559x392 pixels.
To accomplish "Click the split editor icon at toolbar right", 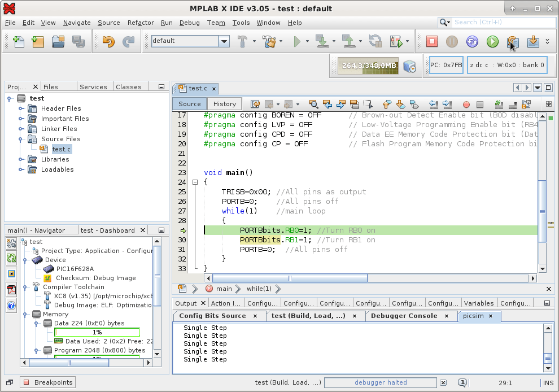I will pos(549,104).
